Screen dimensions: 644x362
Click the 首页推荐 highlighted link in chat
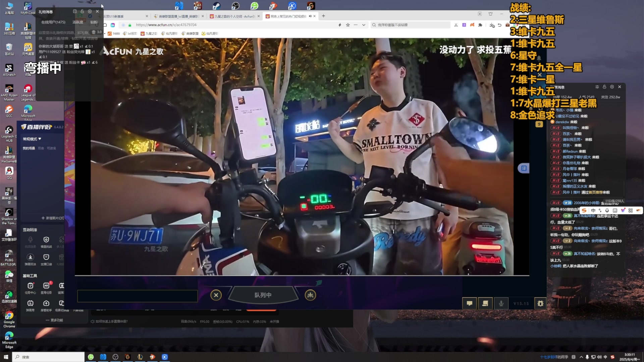[595, 192]
